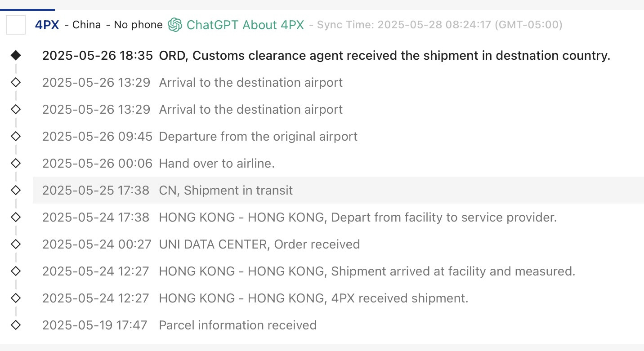
Task: Select ORD customs clearance agent event text
Action: (385, 56)
